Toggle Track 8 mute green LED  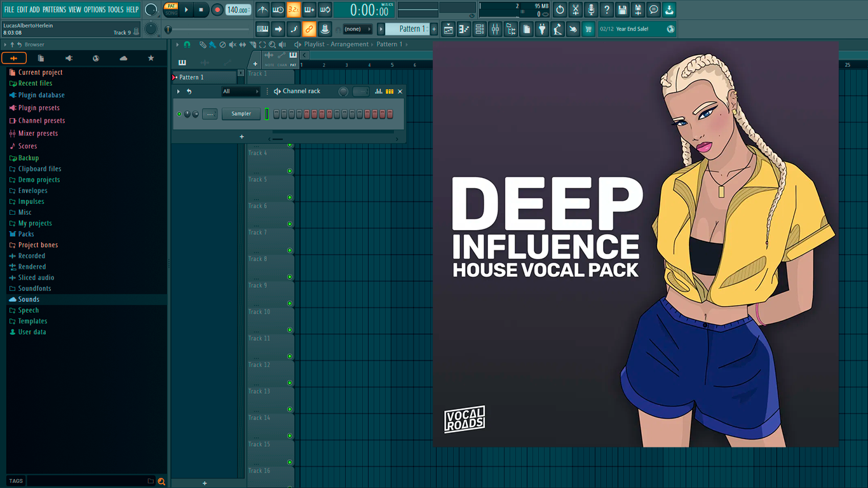290,277
